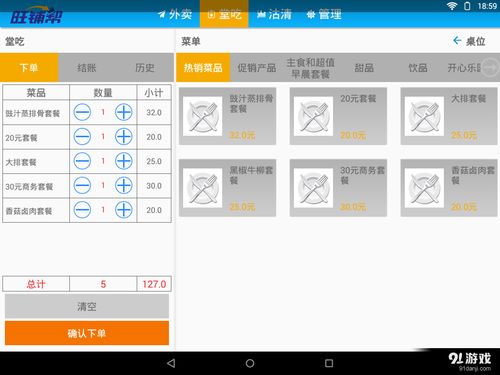Tap the Android back navigation button
This screenshot has height=375, width=500.
[x=171, y=363]
